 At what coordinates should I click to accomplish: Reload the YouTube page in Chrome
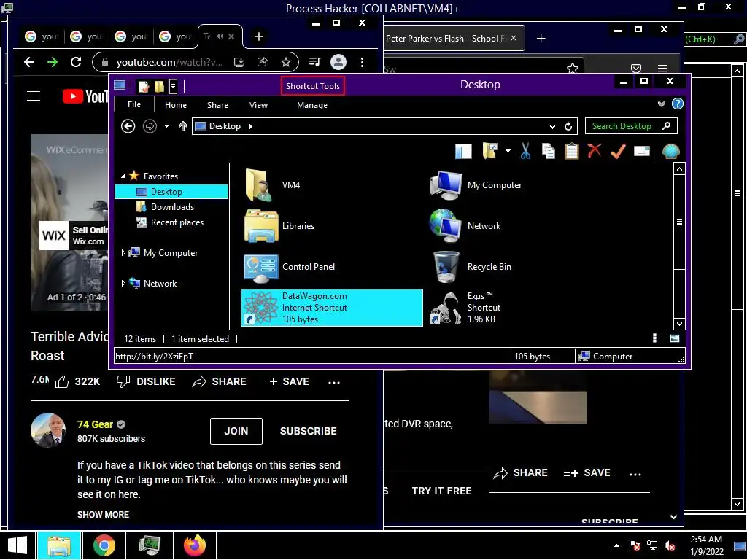click(x=76, y=62)
